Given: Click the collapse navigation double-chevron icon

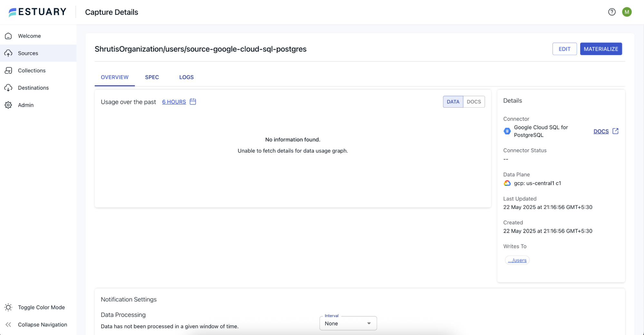Looking at the screenshot, I should point(8,324).
